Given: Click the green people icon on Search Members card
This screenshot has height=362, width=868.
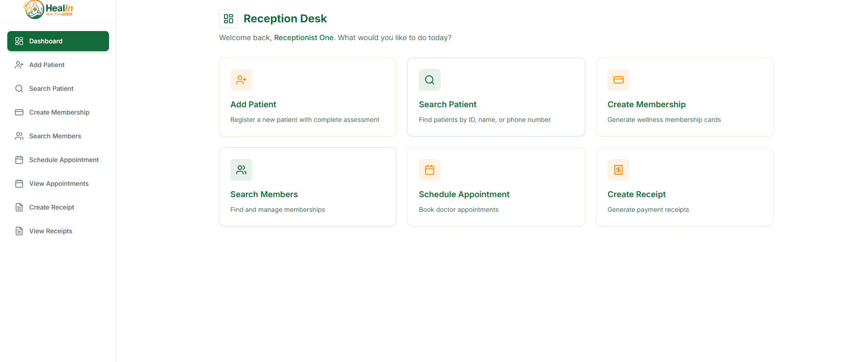Looking at the screenshot, I should click(x=241, y=170).
